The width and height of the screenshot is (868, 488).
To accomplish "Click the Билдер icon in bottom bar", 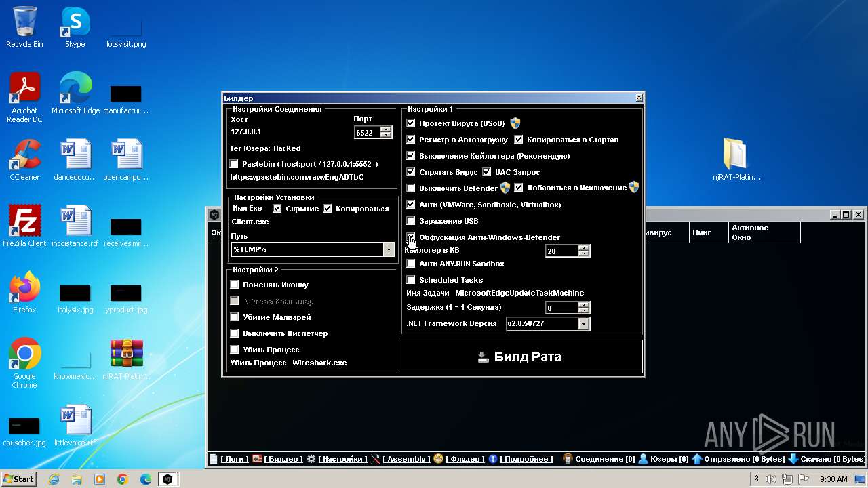I will point(257,459).
